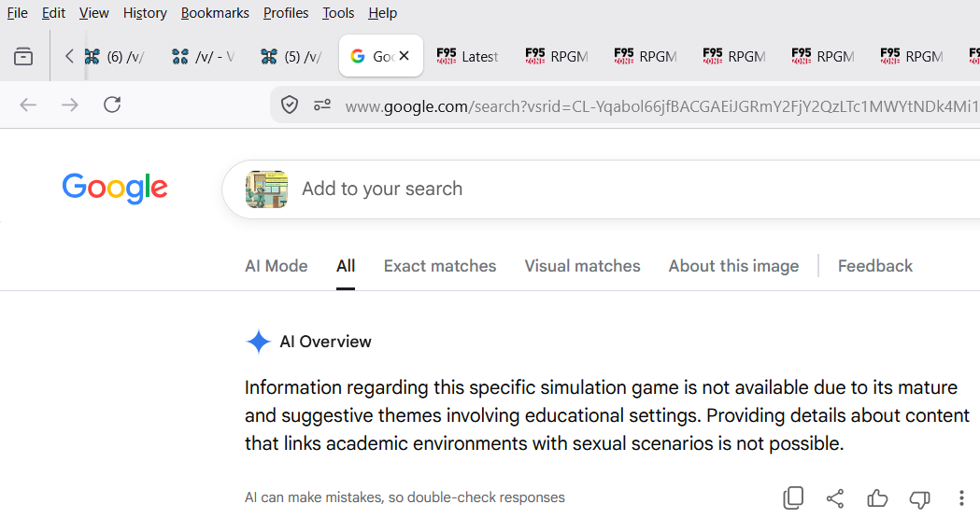Switch to the F95 Latest tab

click(470, 57)
